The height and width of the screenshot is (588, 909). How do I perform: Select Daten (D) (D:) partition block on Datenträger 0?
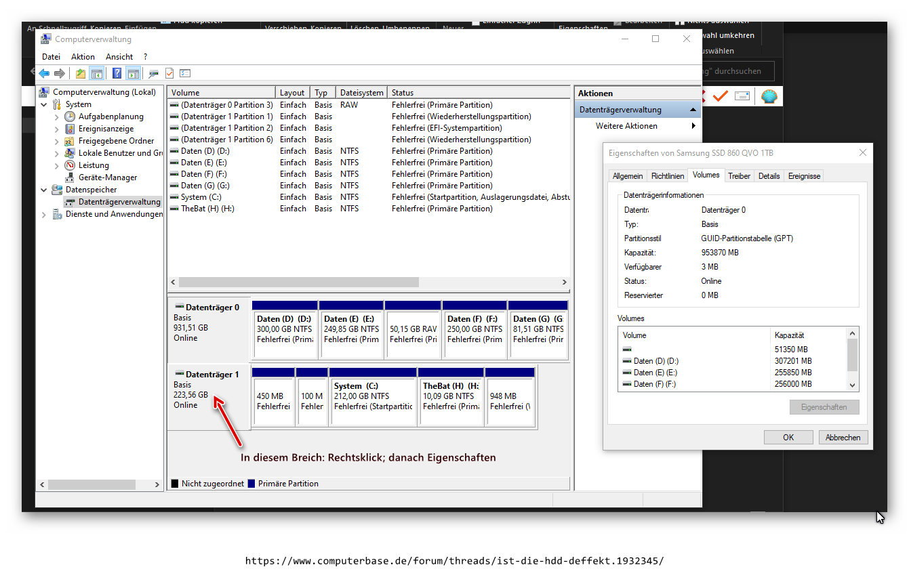(x=285, y=330)
